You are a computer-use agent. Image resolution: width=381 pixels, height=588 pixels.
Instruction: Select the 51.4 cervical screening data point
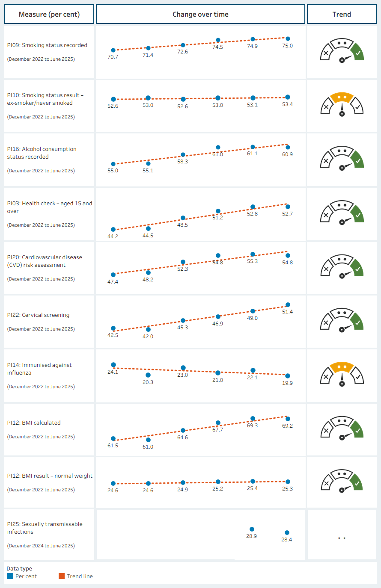288,305
